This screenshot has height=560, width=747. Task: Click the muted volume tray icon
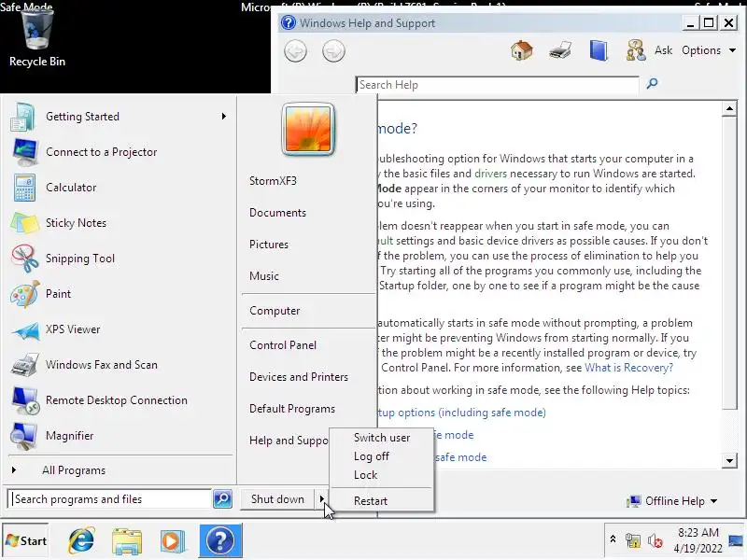655,541
